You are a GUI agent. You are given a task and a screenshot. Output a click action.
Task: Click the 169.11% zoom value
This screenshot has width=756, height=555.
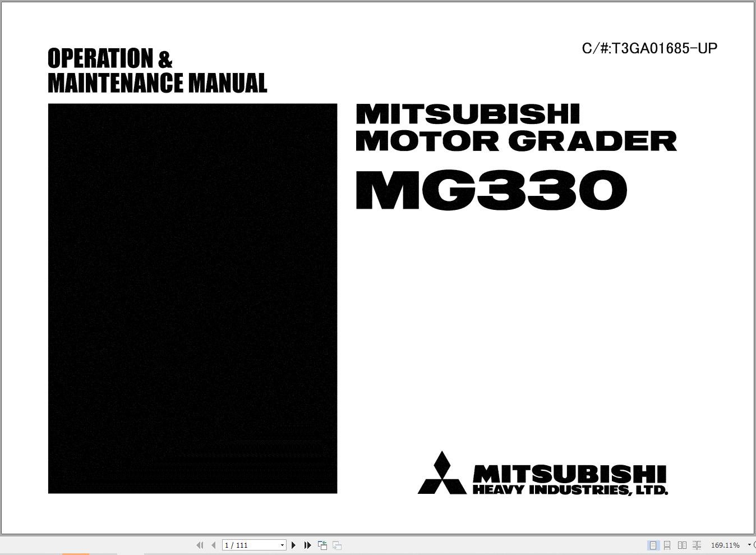coord(725,545)
